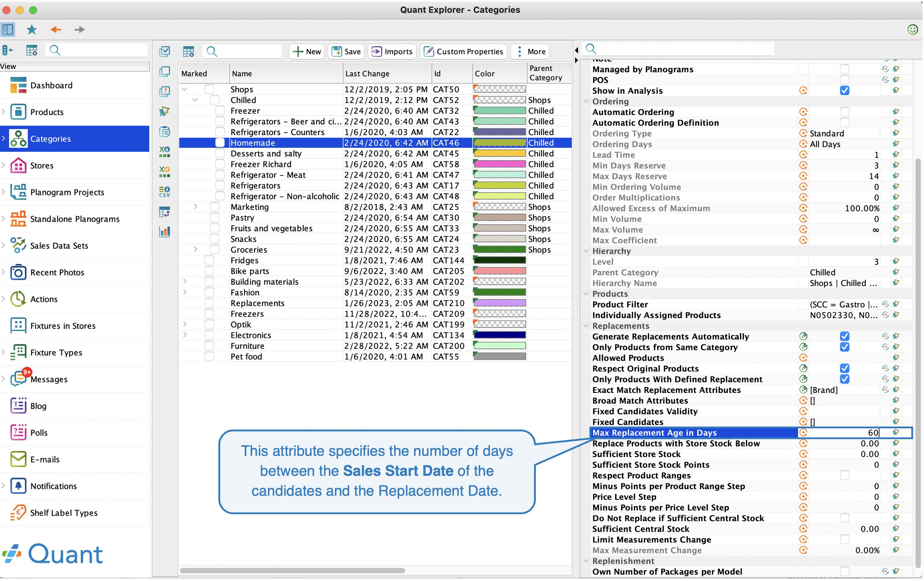Collapse the navigation menu icon

(x=8, y=50)
